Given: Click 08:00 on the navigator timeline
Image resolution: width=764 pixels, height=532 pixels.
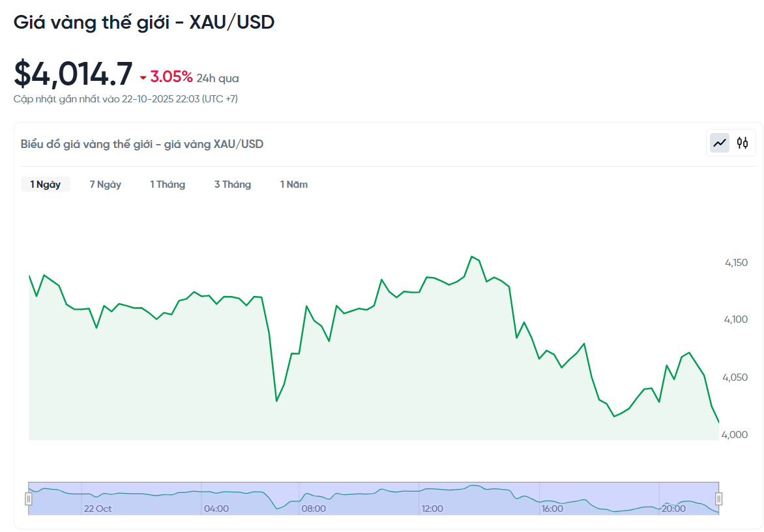Looking at the screenshot, I should [x=314, y=509].
